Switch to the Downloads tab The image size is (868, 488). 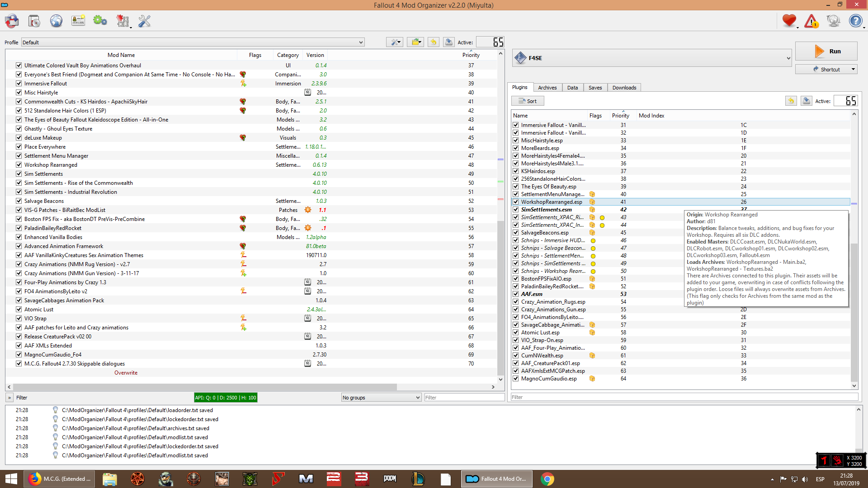(624, 88)
